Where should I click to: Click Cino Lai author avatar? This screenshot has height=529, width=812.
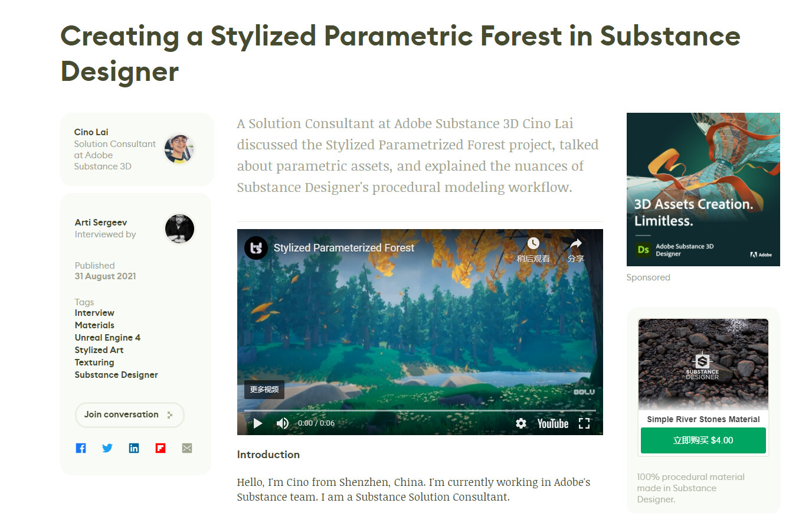pos(179,149)
